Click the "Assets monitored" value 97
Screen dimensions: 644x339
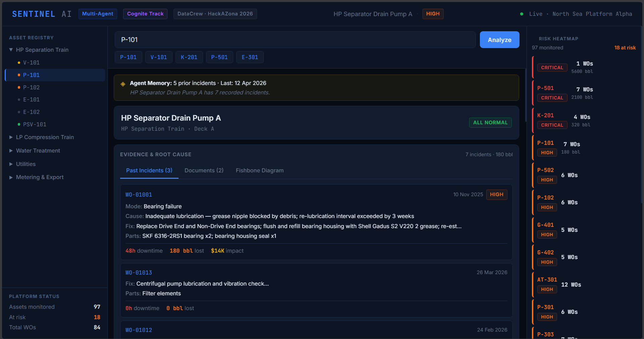pos(97,307)
